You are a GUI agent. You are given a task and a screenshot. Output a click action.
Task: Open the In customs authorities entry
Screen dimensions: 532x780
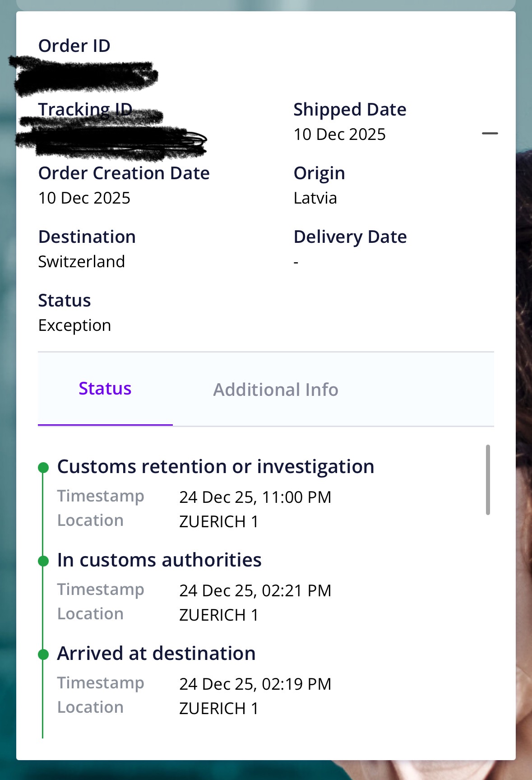pyautogui.click(x=159, y=560)
